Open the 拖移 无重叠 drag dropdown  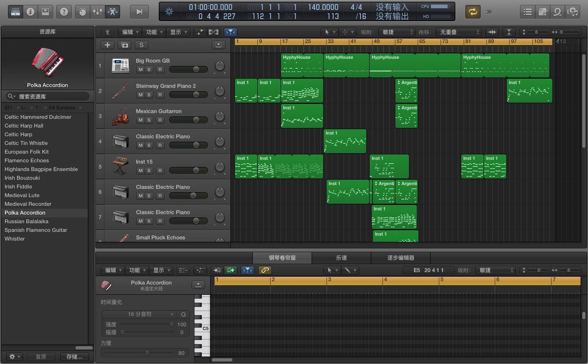click(459, 32)
